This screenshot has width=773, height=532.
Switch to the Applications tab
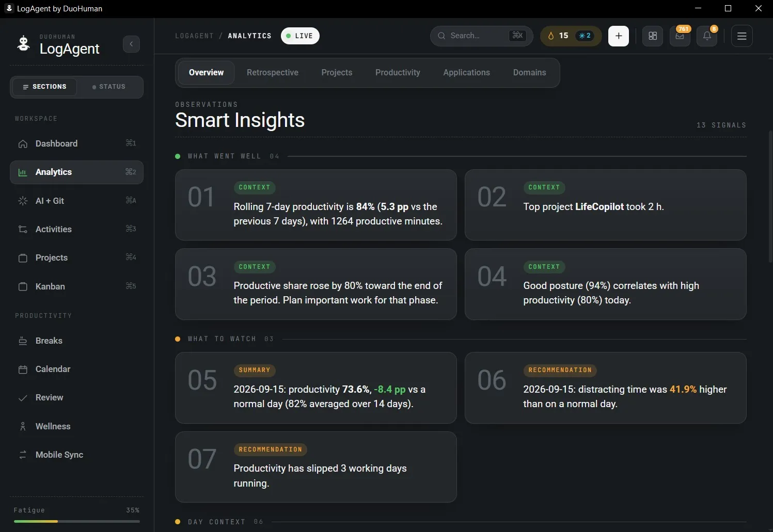pos(466,73)
